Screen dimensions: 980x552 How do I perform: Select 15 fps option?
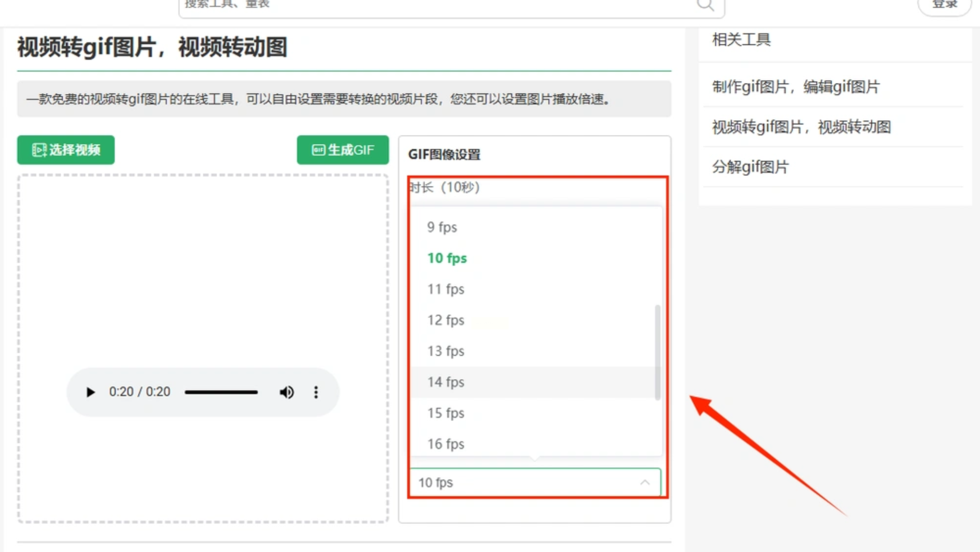pyautogui.click(x=445, y=413)
